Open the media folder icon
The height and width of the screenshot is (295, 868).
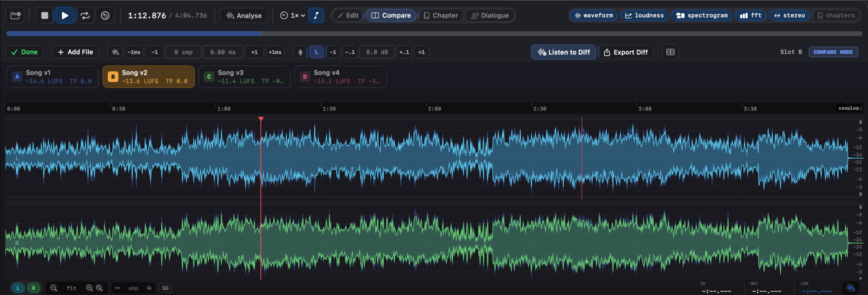click(15, 15)
